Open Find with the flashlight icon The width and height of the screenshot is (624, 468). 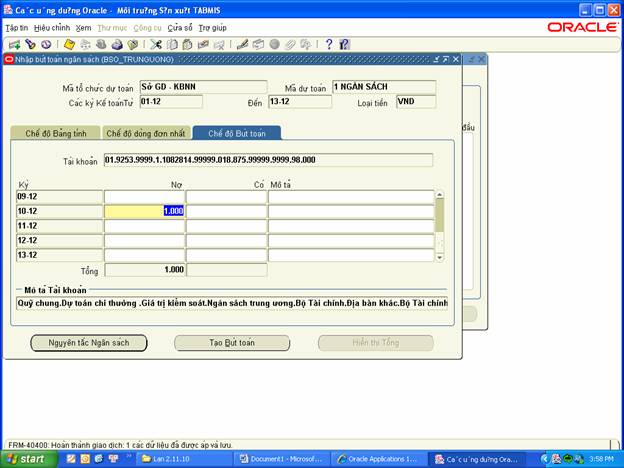pos(30,44)
